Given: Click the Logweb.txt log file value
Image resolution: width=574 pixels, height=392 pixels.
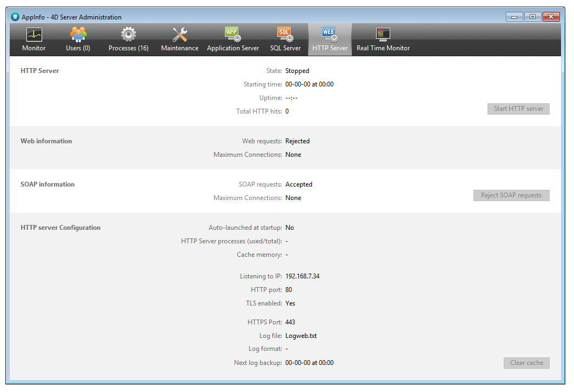Looking at the screenshot, I should 301,336.
